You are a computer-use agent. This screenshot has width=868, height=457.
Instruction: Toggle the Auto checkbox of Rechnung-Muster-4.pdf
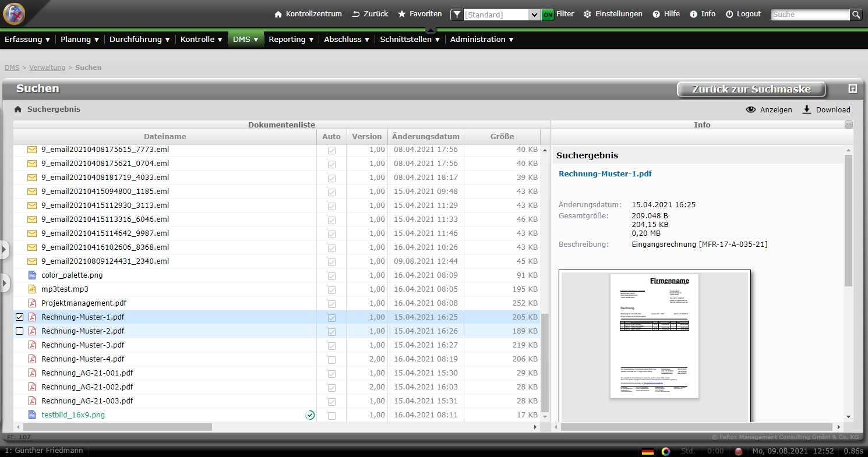(x=331, y=360)
